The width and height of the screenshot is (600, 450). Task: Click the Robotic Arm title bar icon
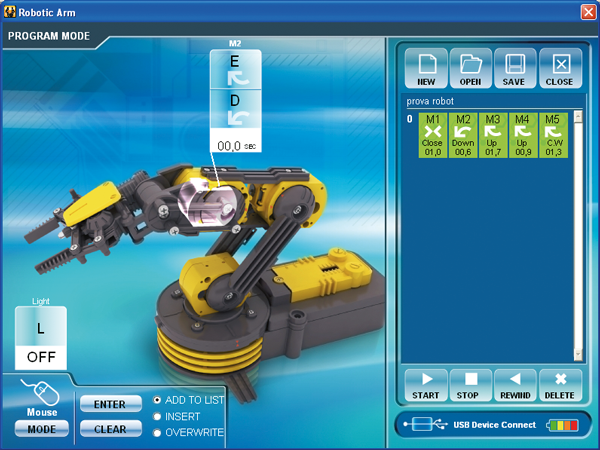(9, 12)
